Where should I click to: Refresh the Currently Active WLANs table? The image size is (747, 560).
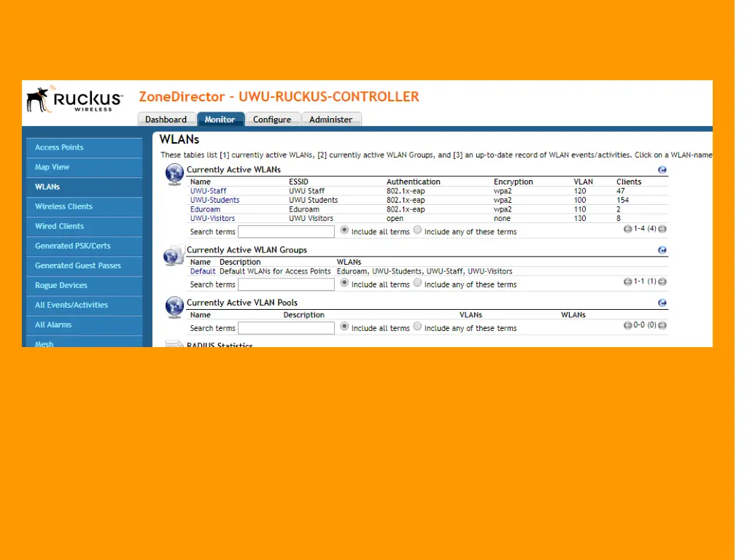point(662,170)
